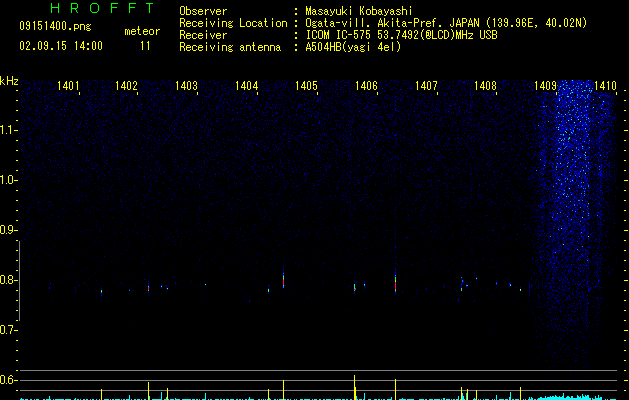Click the strong meteor echo just before 1405

(x=283, y=280)
